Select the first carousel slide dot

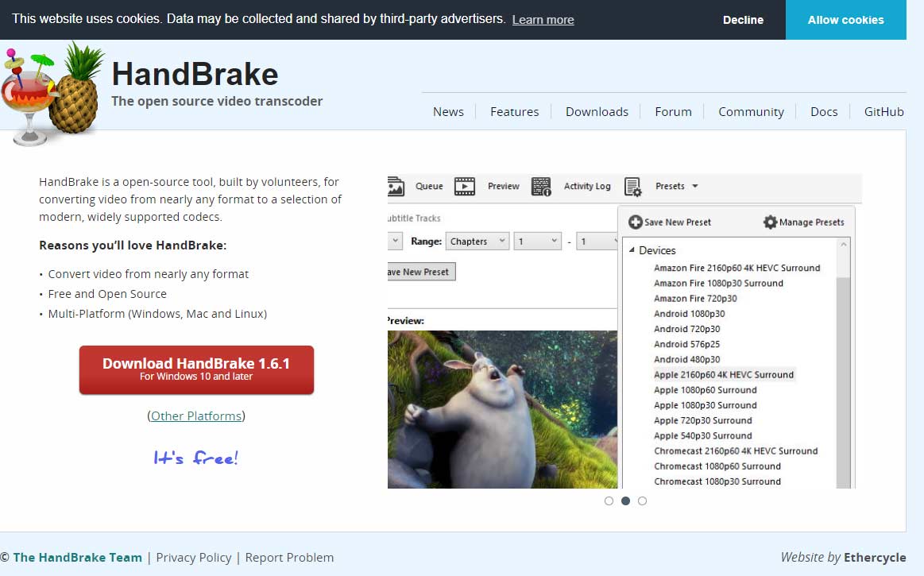(609, 501)
